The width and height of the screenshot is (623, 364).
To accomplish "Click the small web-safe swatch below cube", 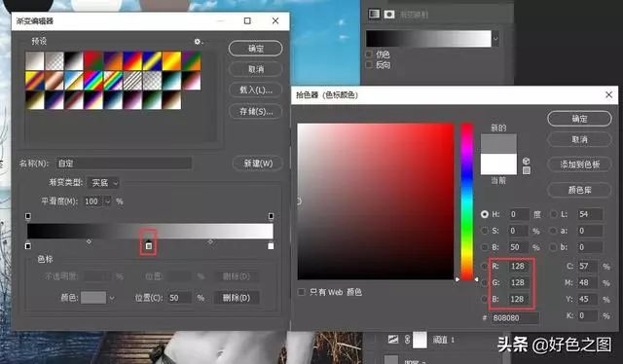I will point(526,170).
